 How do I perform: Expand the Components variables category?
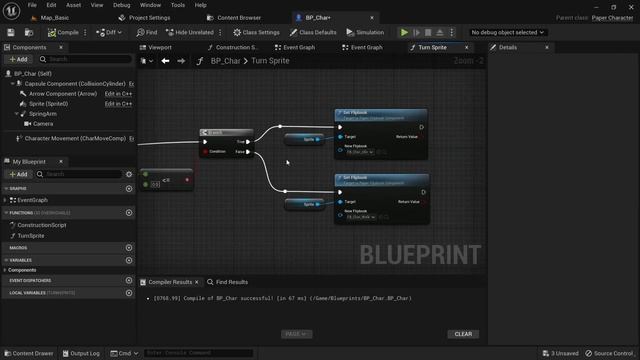[5, 270]
